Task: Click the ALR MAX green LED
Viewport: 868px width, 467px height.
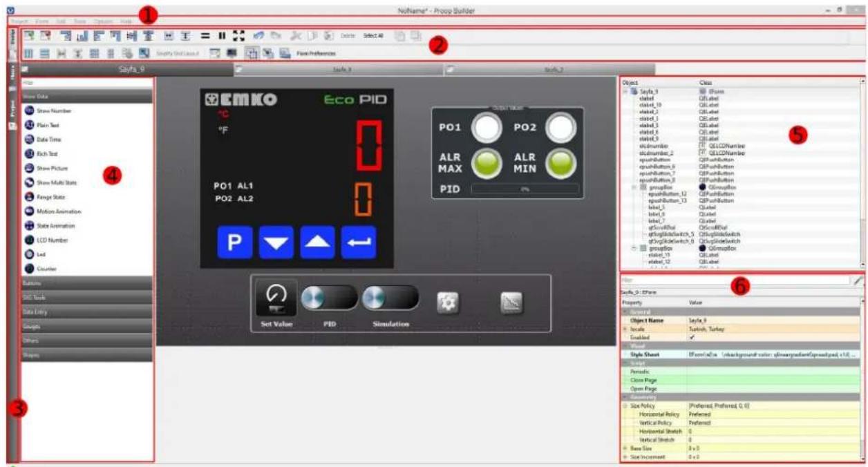Action: pyautogui.click(x=487, y=164)
